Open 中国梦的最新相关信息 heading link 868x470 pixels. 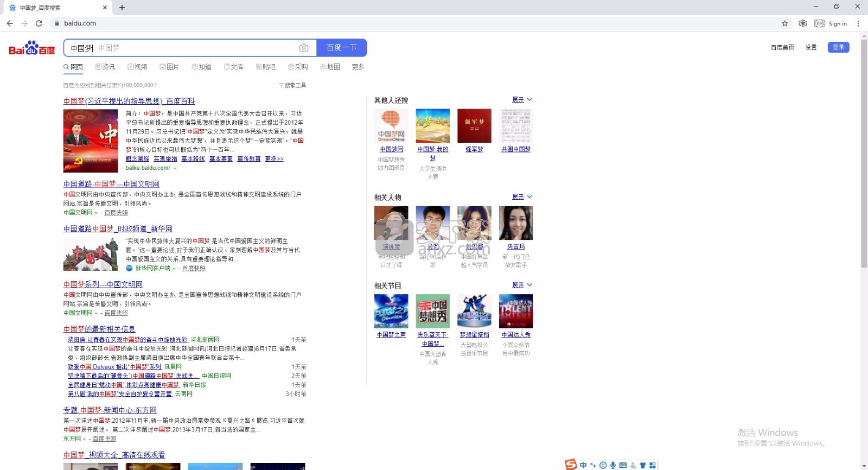point(99,329)
